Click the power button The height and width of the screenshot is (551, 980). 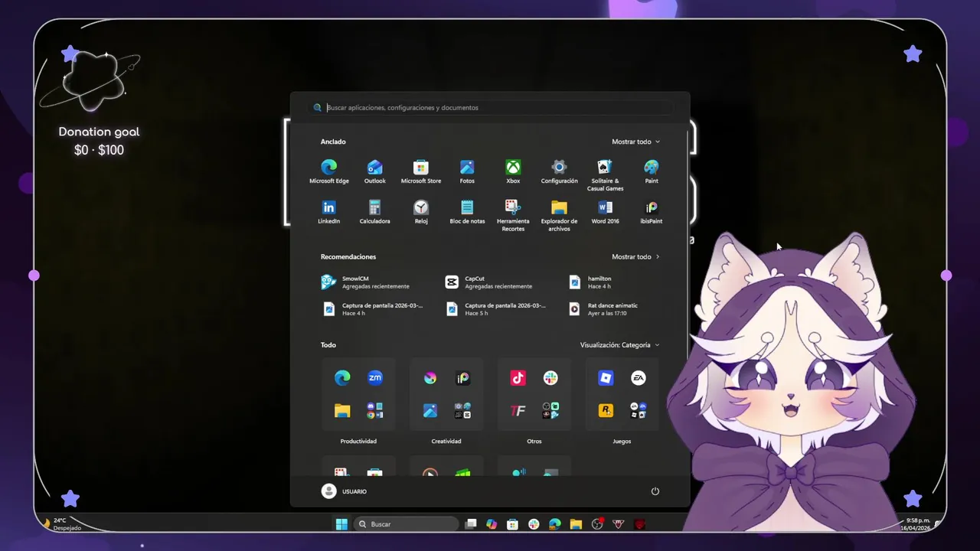pos(655,491)
